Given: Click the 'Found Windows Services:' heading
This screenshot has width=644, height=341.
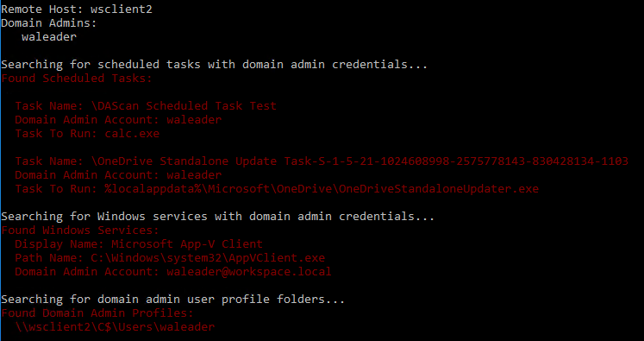Looking at the screenshot, I should (80, 230).
